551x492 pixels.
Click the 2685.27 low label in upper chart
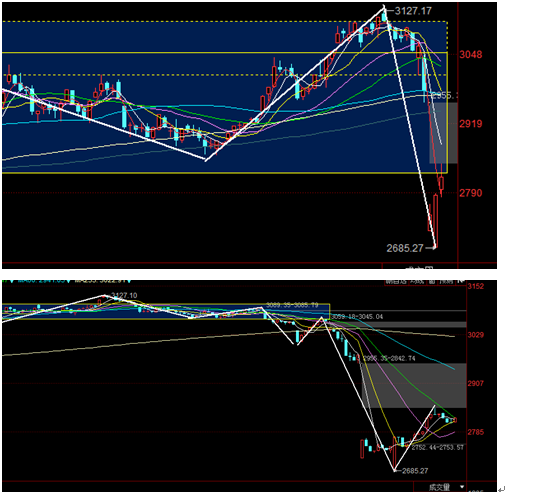(405, 248)
